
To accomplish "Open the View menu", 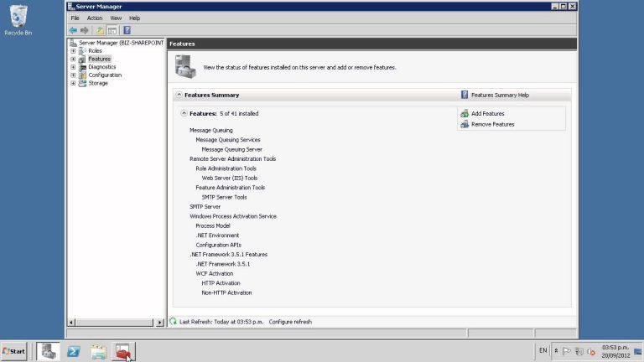I will pyautogui.click(x=116, y=18).
